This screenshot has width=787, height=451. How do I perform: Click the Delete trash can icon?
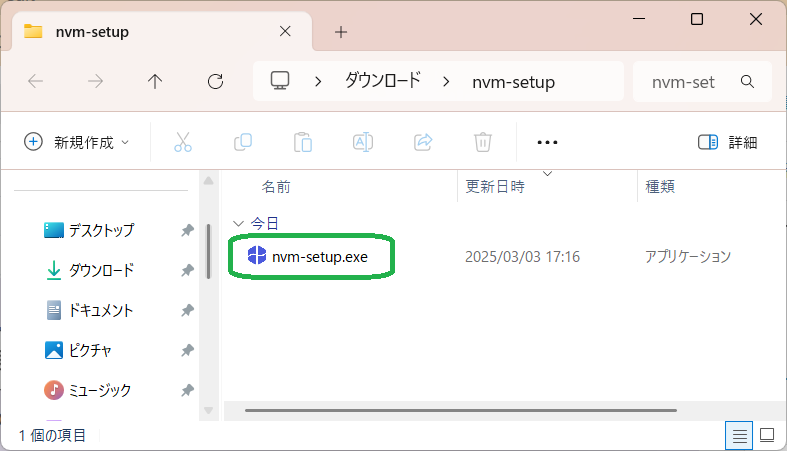tap(482, 142)
